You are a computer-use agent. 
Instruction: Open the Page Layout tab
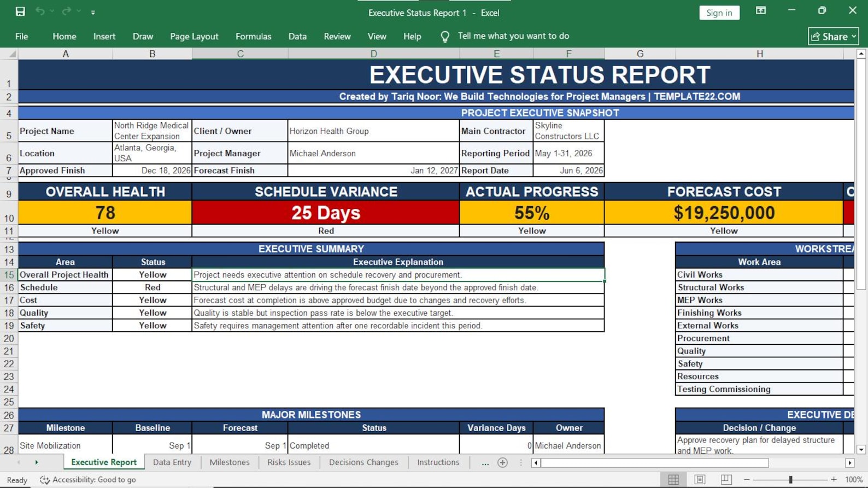pyautogui.click(x=194, y=37)
